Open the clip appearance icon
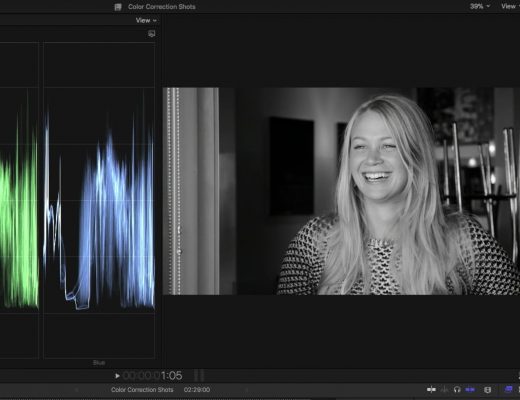 click(488, 389)
